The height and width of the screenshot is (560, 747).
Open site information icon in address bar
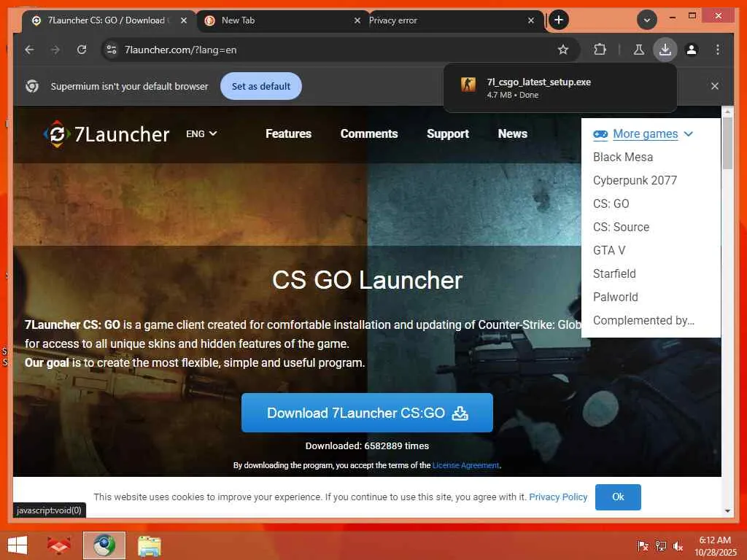click(x=112, y=50)
